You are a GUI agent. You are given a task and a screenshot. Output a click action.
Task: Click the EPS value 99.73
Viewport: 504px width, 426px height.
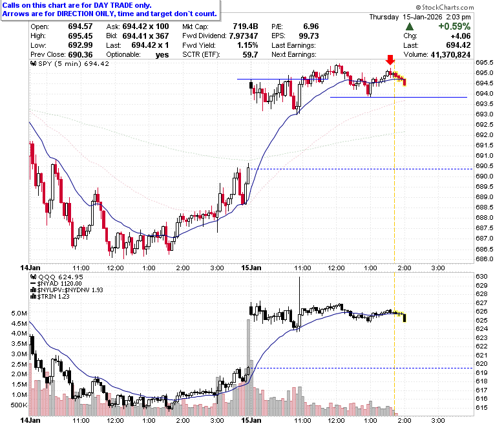[309, 36]
